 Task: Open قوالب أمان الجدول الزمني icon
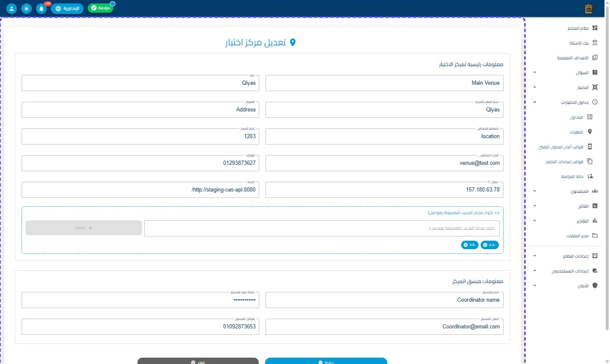590,147
